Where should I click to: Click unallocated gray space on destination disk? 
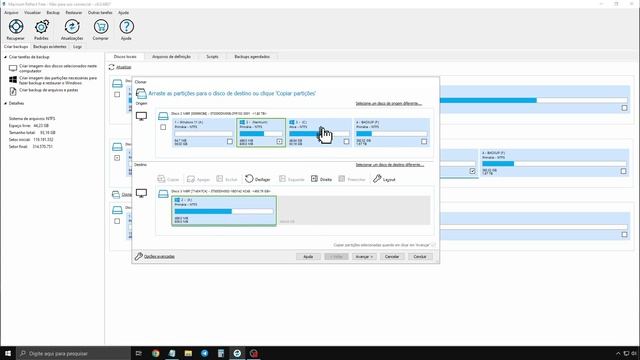(x=354, y=210)
